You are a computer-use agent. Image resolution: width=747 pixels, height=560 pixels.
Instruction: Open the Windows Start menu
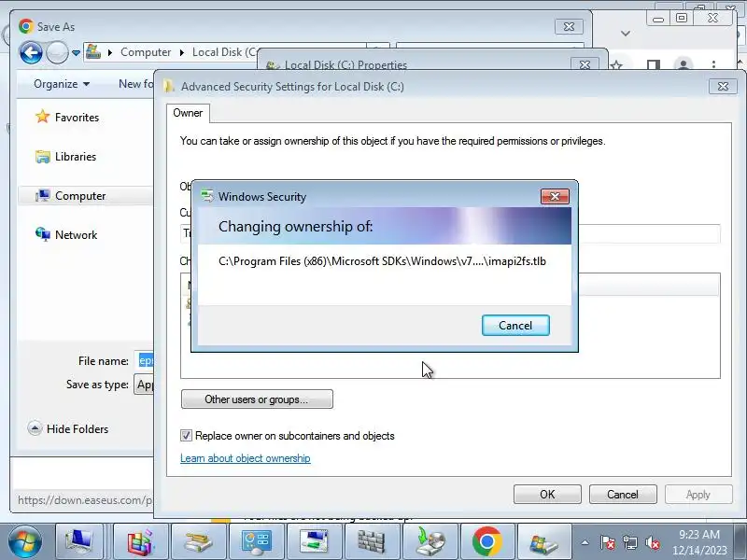tap(25, 541)
